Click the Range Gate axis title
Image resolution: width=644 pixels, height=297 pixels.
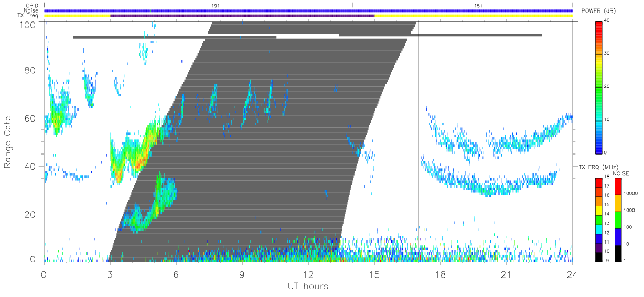pos(8,142)
